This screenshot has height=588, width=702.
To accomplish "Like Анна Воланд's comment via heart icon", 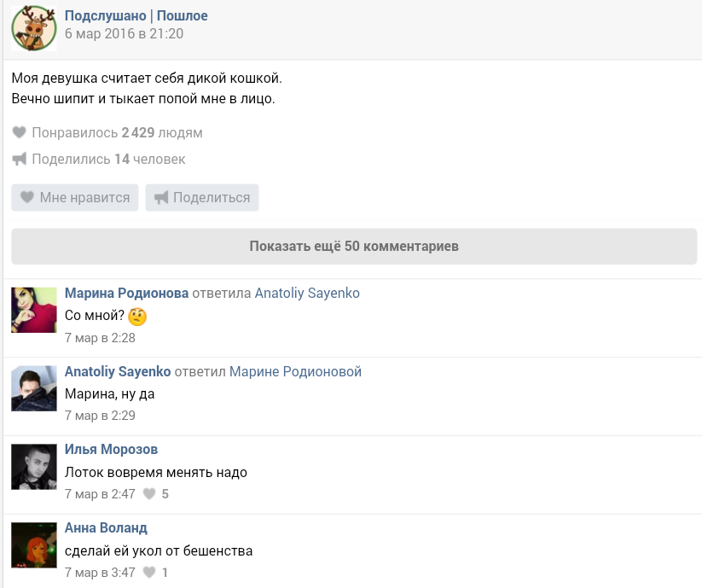I will pyautogui.click(x=149, y=573).
